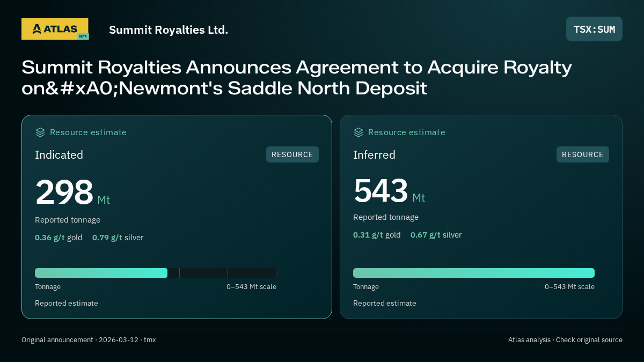Click the RESOURCE tag on the Inferred card
Screen dimensions: 644x362
(x=583, y=154)
